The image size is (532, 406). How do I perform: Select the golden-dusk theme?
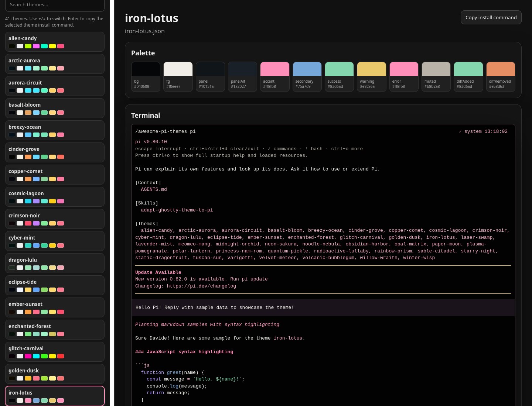pyautogui.click(x=55, y=374)
